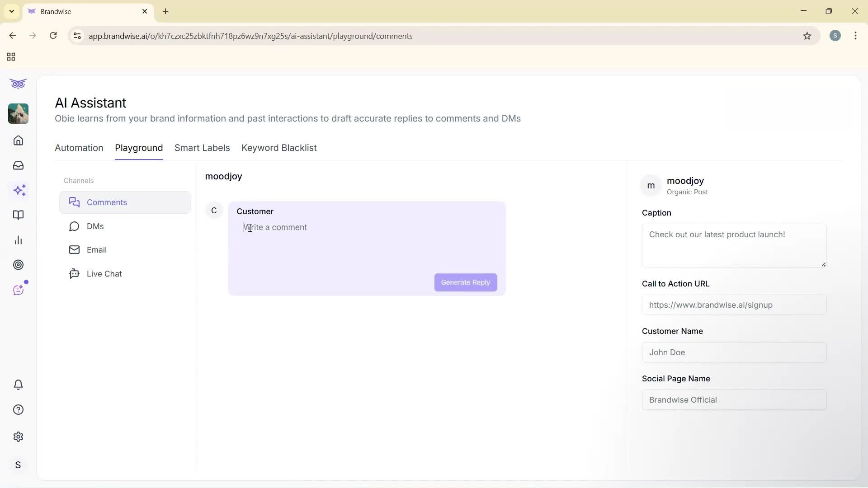Open the tab search chevron dropdown
The width and height of the screenshot is (868, 488).
11,11
